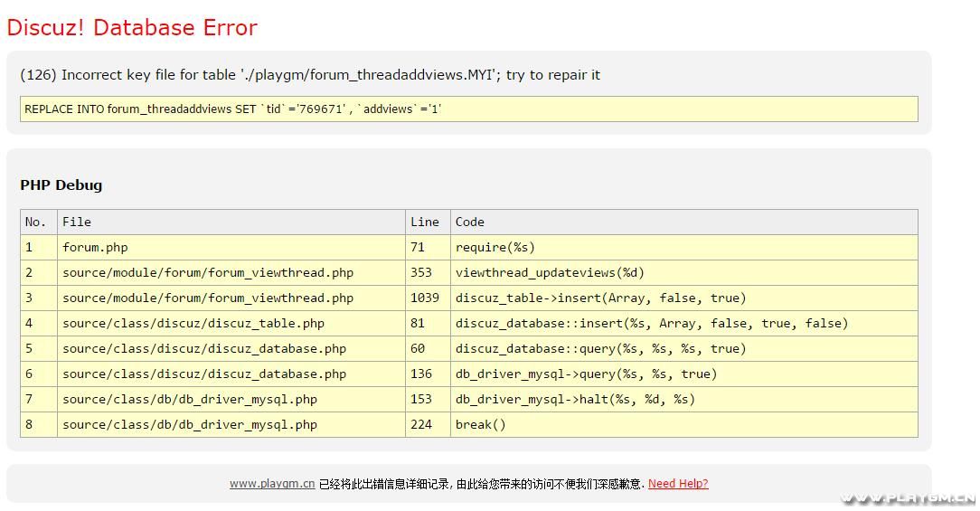Click db_driver_mysql.php in row 8
Screen dimensions: 980x511
click(231, 425)
